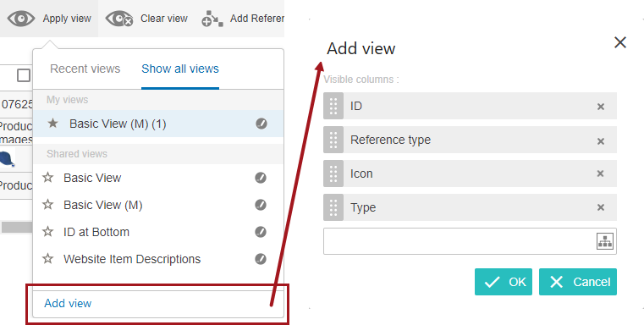
Task: Click Cancel in Add view dialog
Action: (x=578, y=282)
